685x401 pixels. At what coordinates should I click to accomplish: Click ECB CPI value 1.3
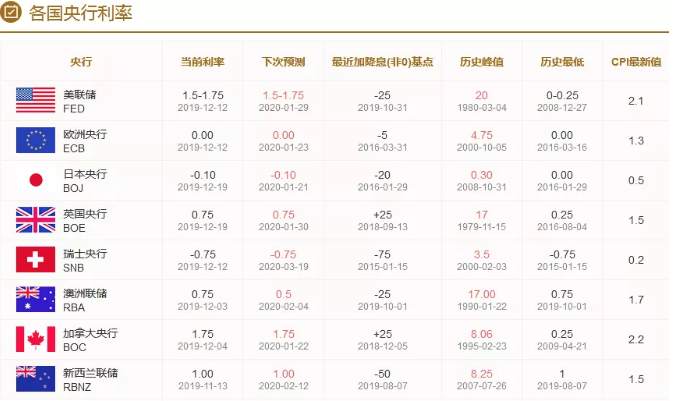(636, 141)
